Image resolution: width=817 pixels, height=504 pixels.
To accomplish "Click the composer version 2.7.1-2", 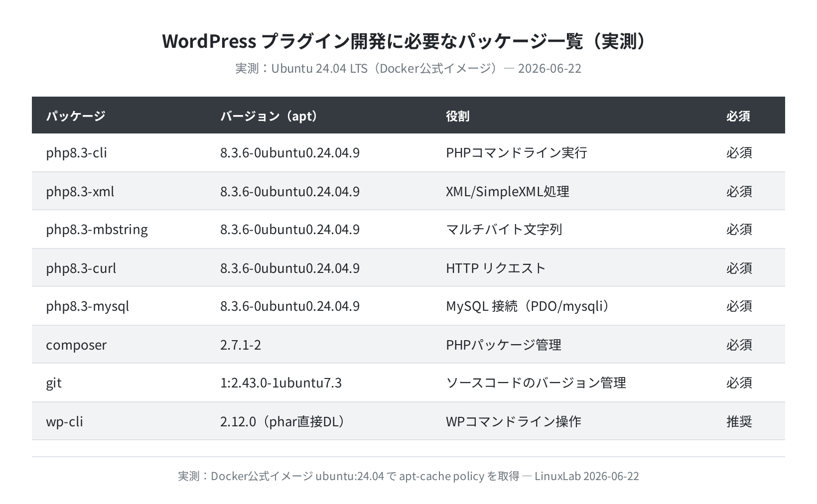I will point(241,345).
